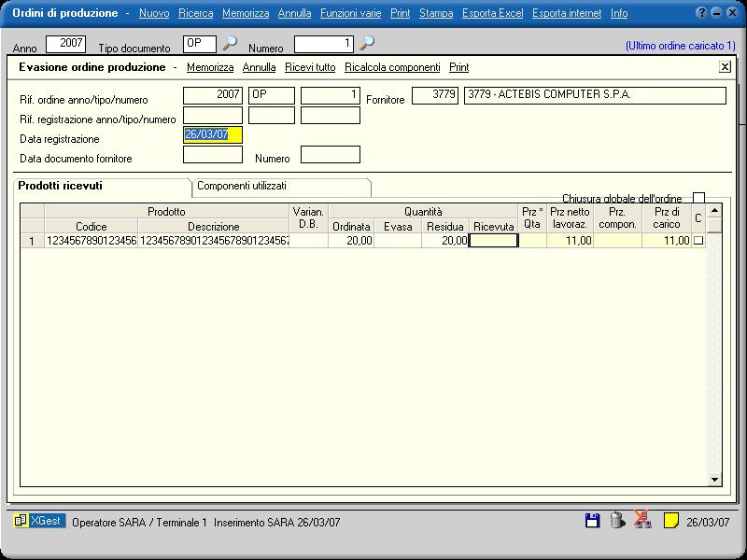Open lookup magnifier next to Tipo documento
Image resolution: width=747 pixels, height=560 pixels.
tap(230, 43)
